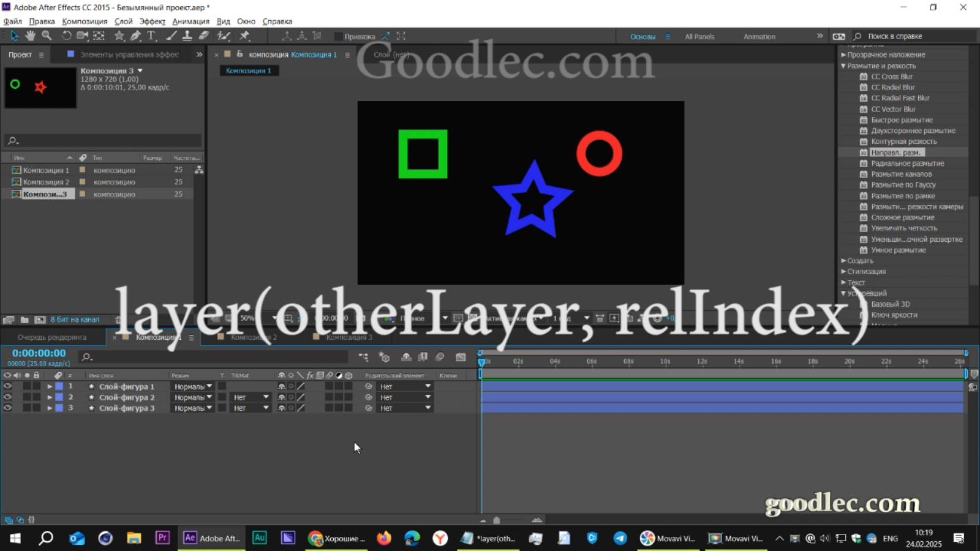980x551 pixels.
Task: Expand Слой-фигура 1 layer properties
Action: [50, 386]
